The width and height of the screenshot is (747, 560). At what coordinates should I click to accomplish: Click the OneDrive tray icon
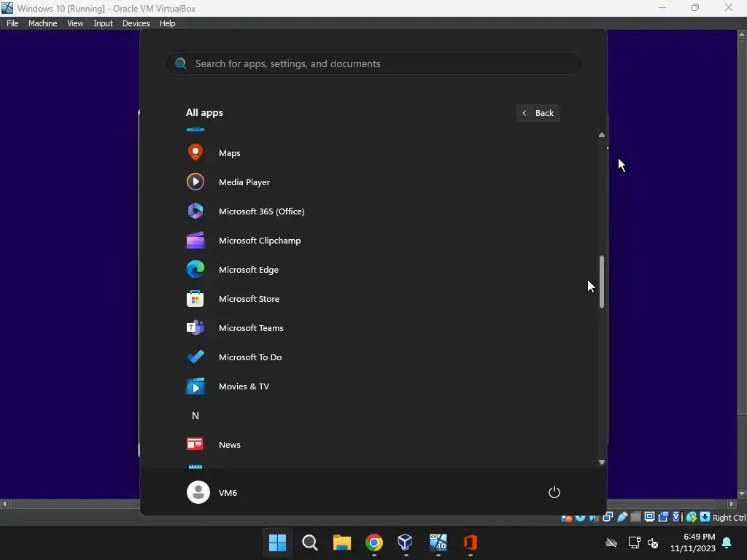611,542
